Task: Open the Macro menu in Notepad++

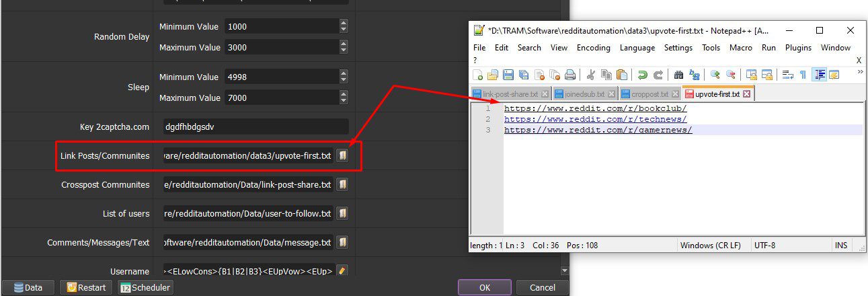Action: point(741,48)
